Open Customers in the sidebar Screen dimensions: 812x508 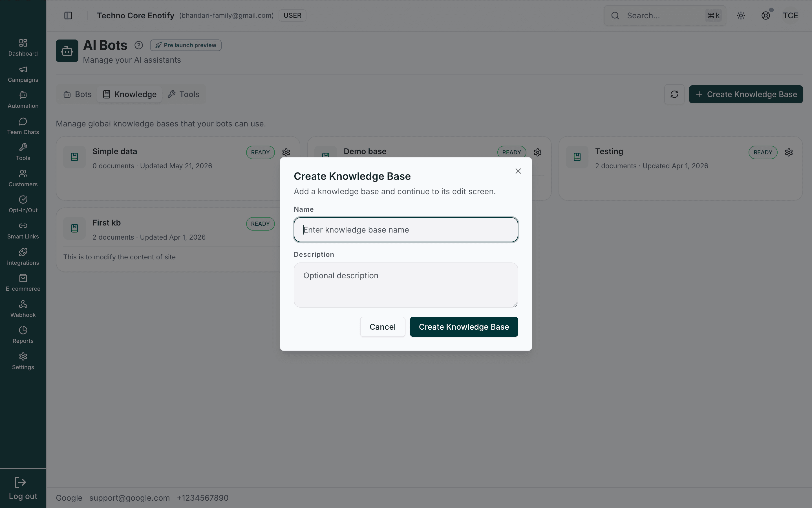[x=23, y=178]
